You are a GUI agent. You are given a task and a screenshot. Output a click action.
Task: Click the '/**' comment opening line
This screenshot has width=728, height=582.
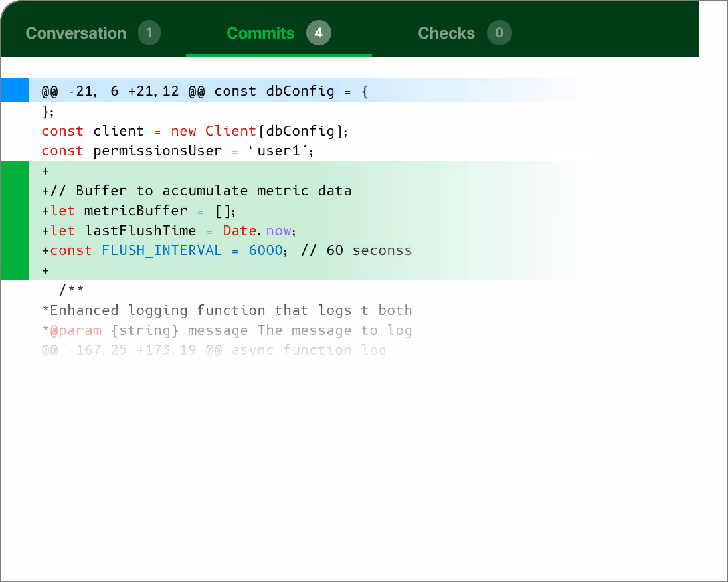(x=72, y=290)
